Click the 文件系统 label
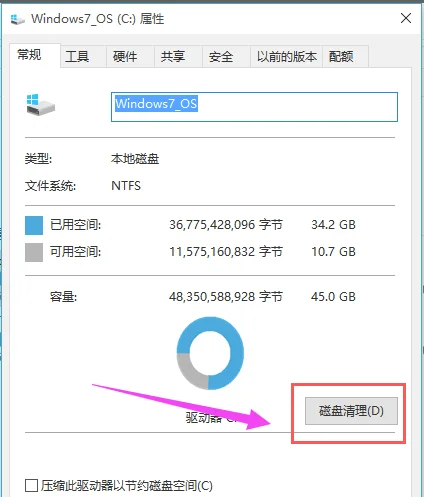This screenshot has width=424, height=497. [x=50, y=186]
